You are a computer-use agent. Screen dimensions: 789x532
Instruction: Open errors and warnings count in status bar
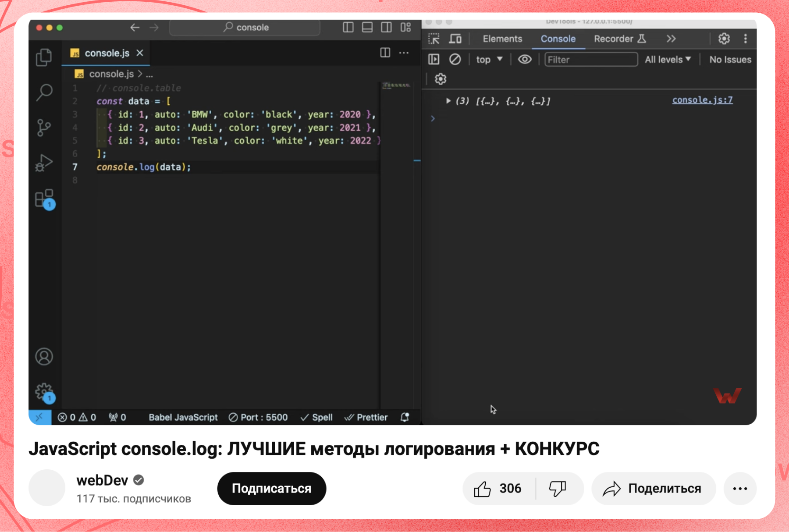(x=77, y=417)
